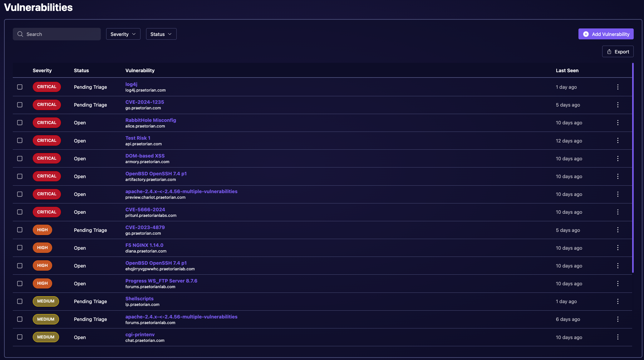Click Pending Triage status on Shellscripts row
Image resolution: width=644 pixels, height=360 pixels.
pos(90,302)
